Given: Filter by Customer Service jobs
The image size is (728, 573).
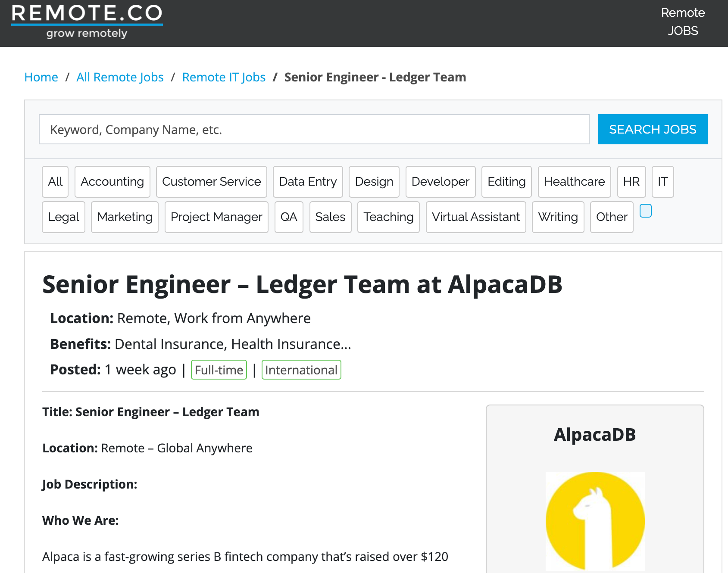Looking at the screenshot, I should [x=211, y=182].
